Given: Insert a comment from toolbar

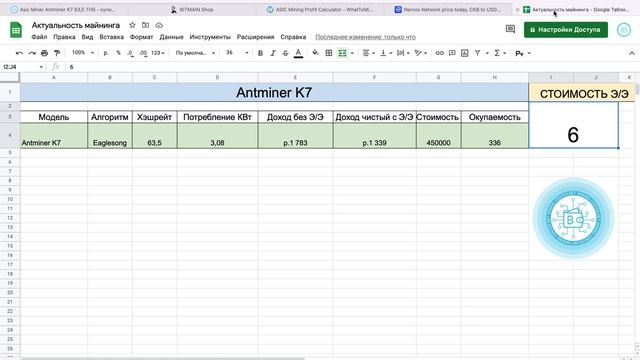Looking at the screenshot, I should click(x=452, y=53).
